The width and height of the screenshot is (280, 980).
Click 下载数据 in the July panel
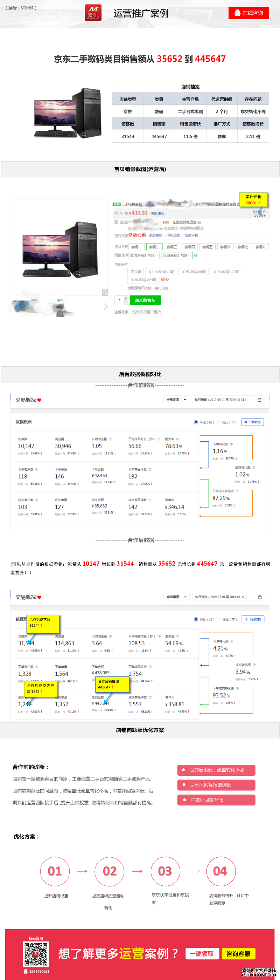tap(253, 619)
